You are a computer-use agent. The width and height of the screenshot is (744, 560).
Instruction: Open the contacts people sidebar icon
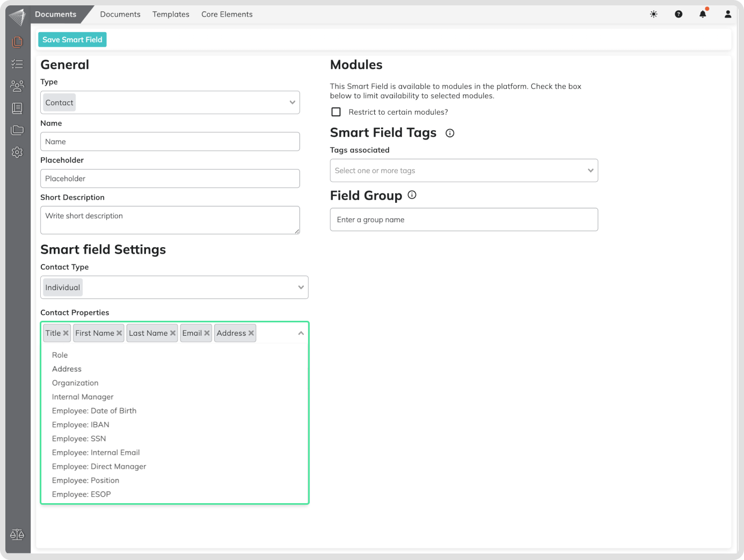17,86
